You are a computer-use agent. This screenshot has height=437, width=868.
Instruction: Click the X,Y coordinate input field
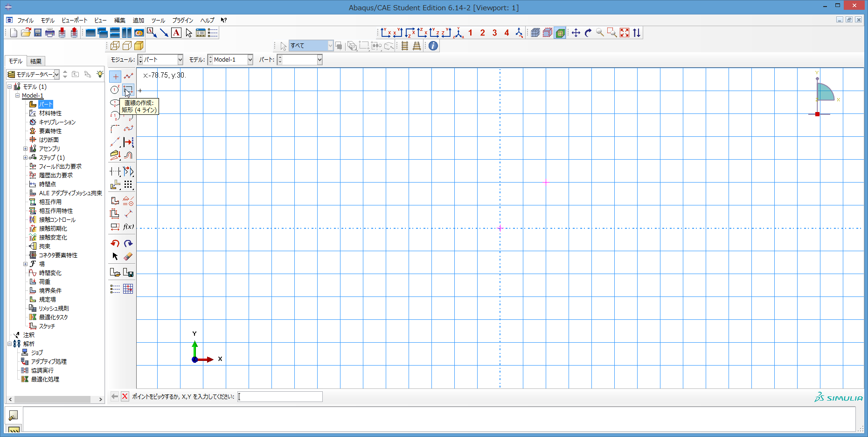[280, 396]
